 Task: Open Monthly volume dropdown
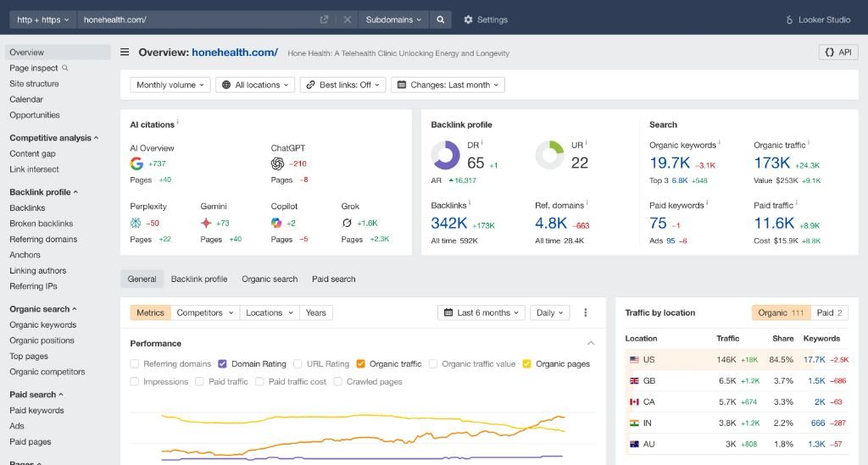[170, 85]
